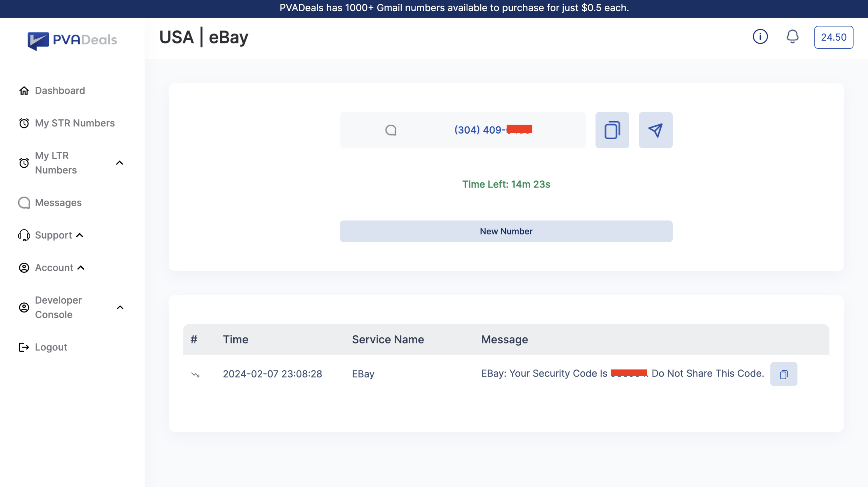Expand Account chevron

click(81, 268)
